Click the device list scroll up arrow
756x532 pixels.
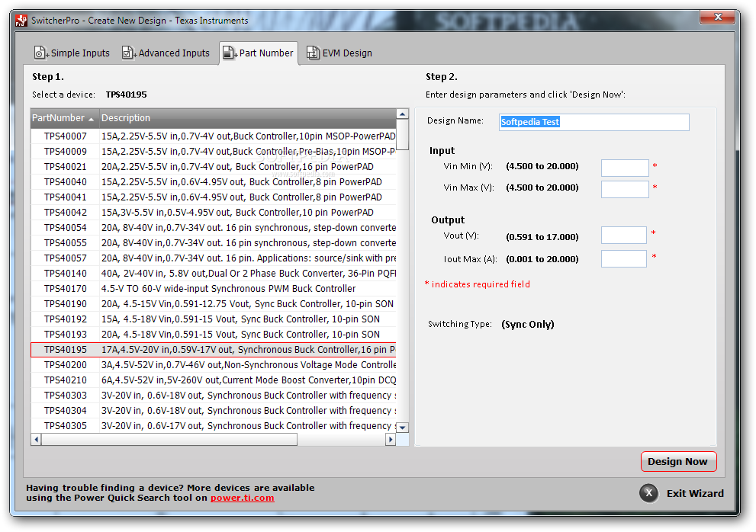[402, 114]
